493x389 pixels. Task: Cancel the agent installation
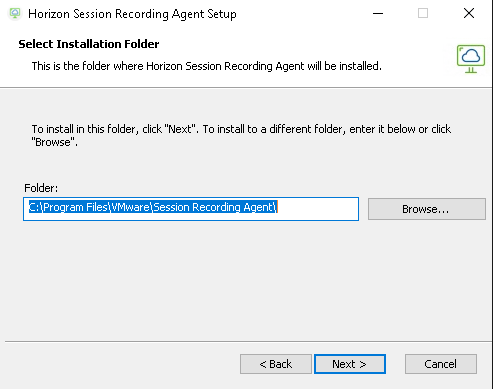click(441, 364)
